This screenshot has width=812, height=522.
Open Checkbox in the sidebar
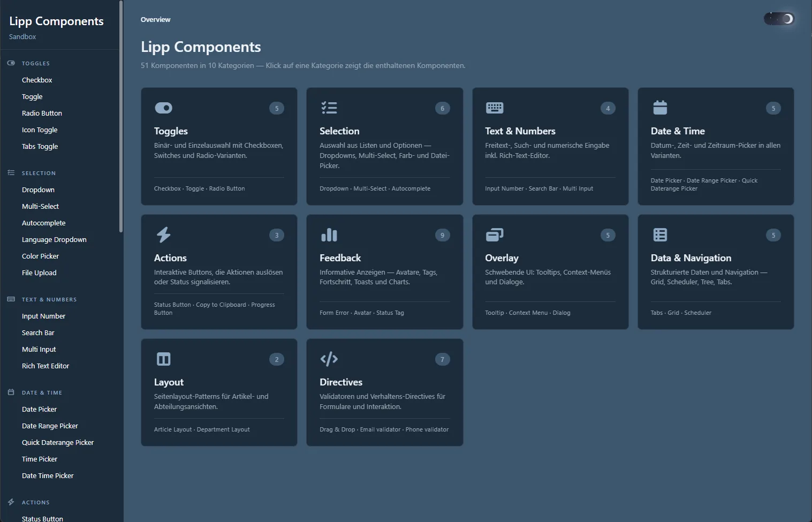[x=37, y=80]
